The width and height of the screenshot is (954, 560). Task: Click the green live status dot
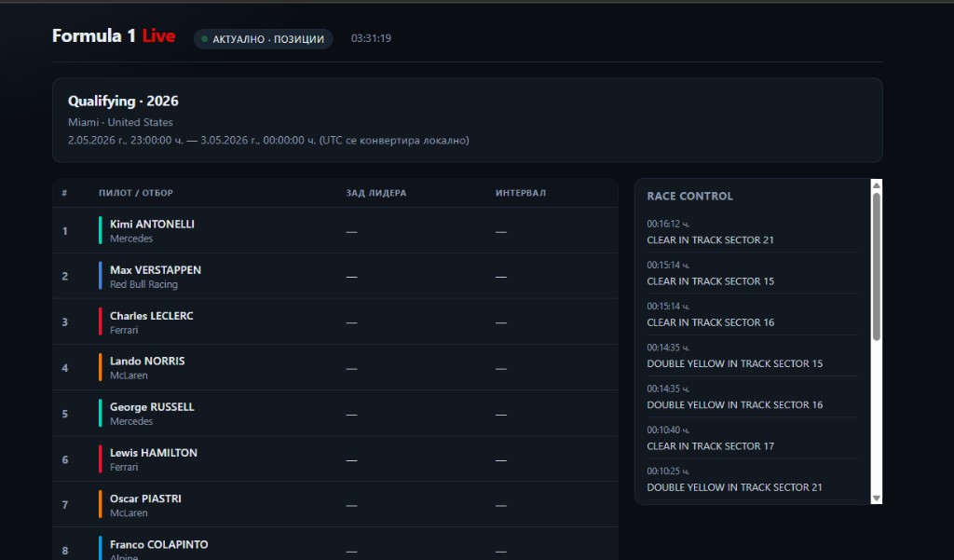pos(204,39)
